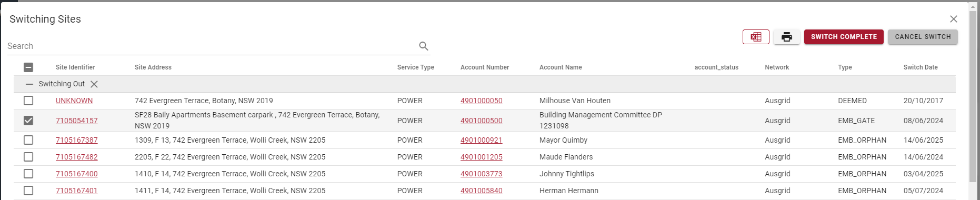980x200 pixels.
Task: Open site identifier 7105054157
Action: pyautogui.click(x=77, y=121)
